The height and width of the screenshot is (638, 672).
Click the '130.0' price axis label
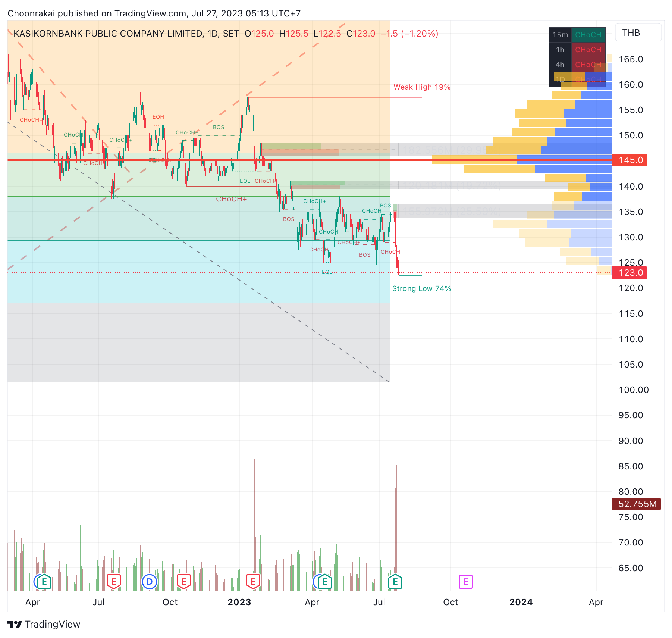coord(631,237)
